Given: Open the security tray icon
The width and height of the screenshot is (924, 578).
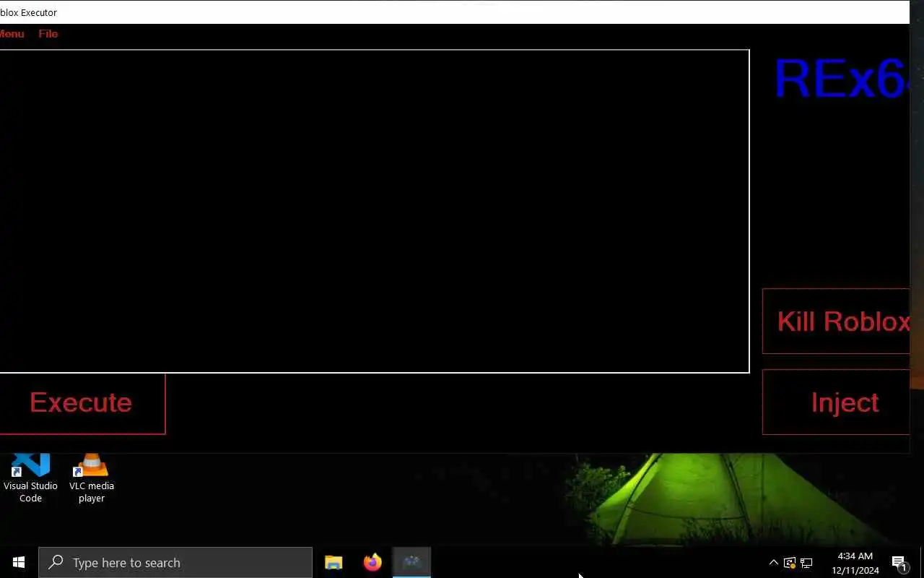Looking at the screenshot, I should click(790, 562).
